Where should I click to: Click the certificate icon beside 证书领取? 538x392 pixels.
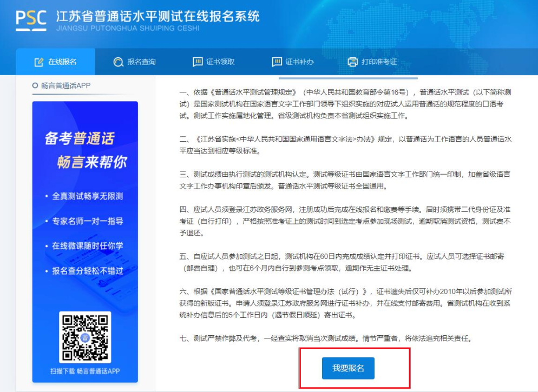[198, 62]
